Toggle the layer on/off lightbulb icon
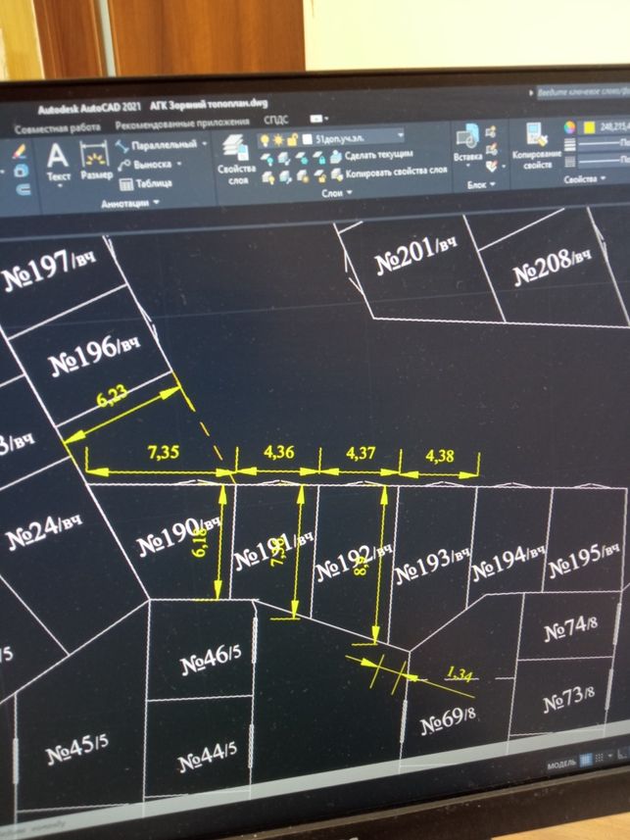The image size is (630, 840). pyautogui.click(x=265, y=140)
